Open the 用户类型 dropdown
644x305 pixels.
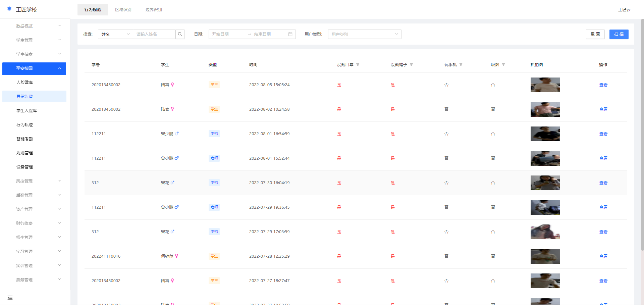364,34
